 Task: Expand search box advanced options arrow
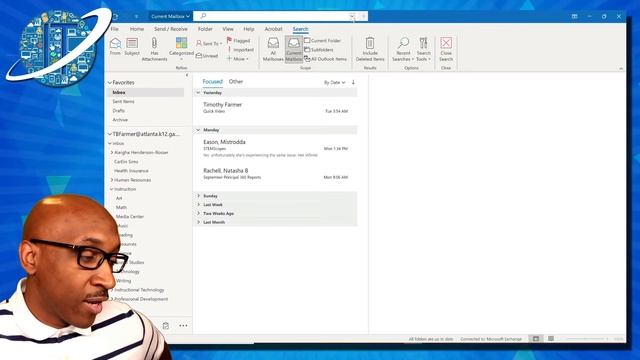(x=351, y=16)
